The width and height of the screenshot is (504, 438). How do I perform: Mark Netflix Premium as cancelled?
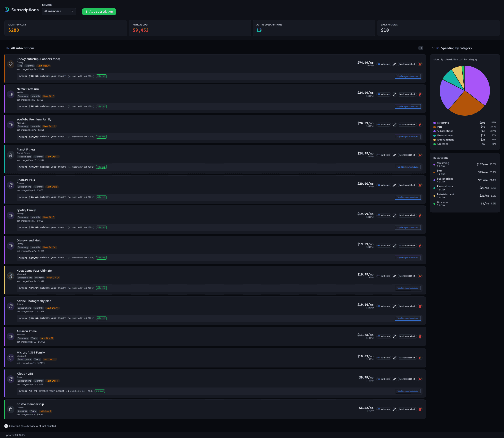pyautogui.click(x=407, y=94)
